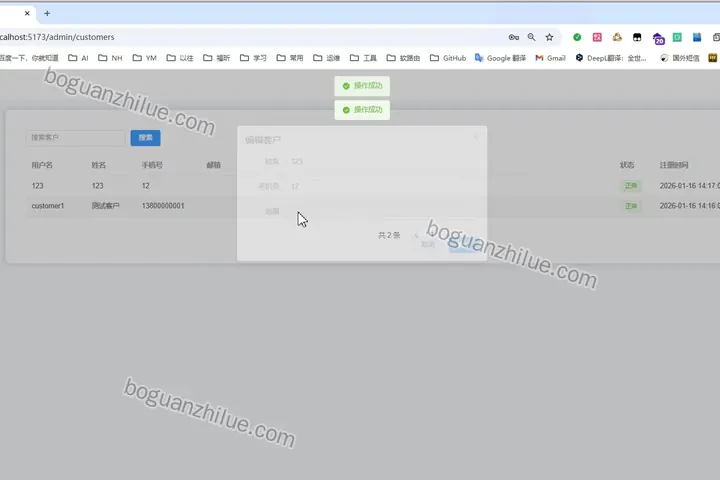Image resolution: width=720 pixels, height=480 pixels.
Task: Click the blue 搜索 button
Action: tap(146, 138)
